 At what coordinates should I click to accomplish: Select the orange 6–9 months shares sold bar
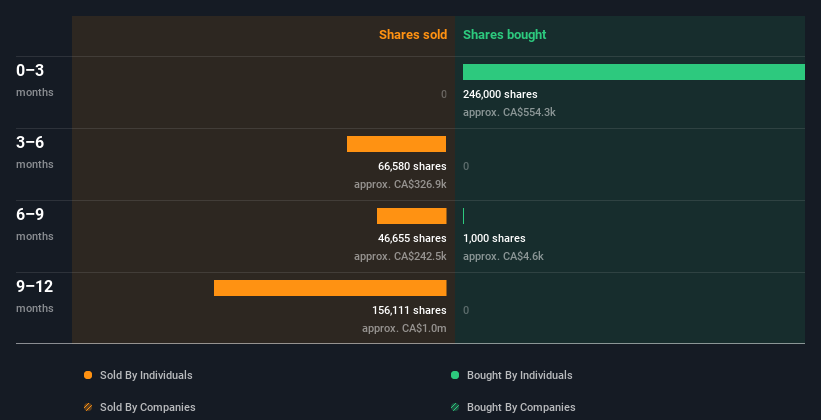point(412,216)
